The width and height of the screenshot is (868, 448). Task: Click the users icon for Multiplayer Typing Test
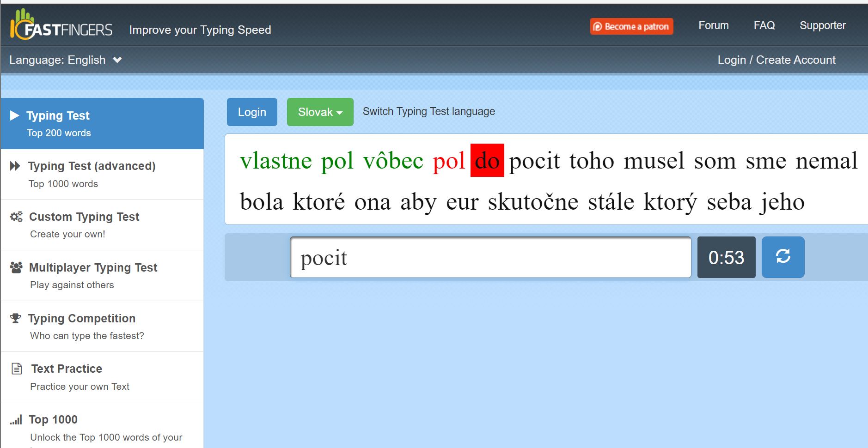click(16, 267)
